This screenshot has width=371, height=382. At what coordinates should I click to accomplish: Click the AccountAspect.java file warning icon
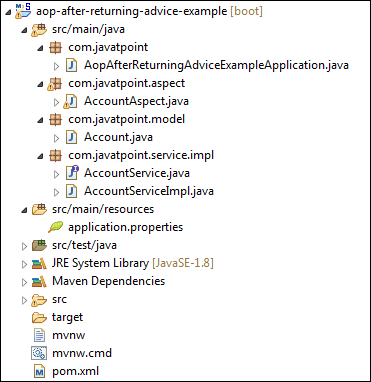pyautogui.click(x=70, y=101)
